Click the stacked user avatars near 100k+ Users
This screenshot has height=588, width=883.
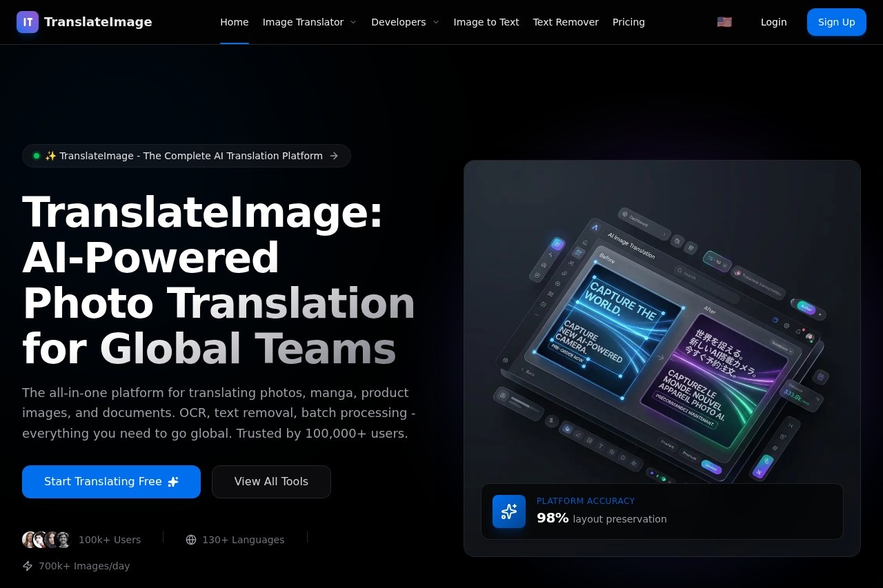(x=46, y=540)
